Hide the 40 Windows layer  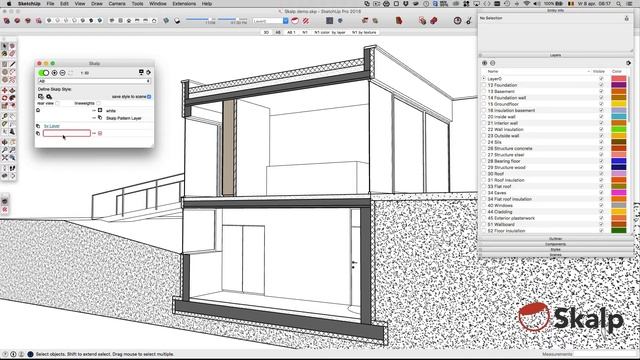pyautogui.click(x=601, y=205)
